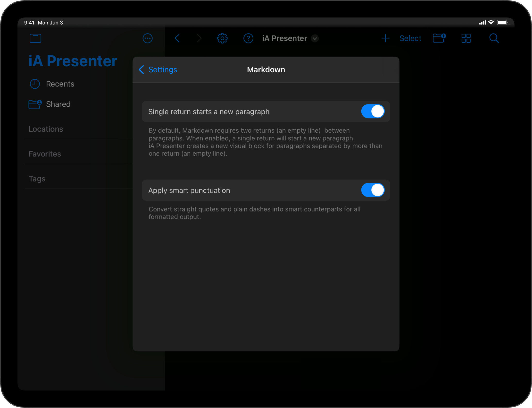532x408 pixels.
Task: Switch view mode with grid icon
Action: pyautogui.click(x=466, y=38)
